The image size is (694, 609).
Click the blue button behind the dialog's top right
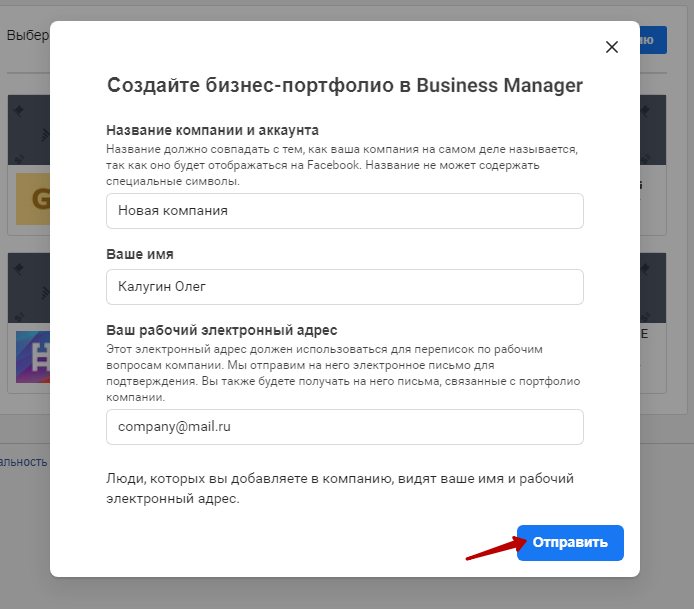click(653, 40)
